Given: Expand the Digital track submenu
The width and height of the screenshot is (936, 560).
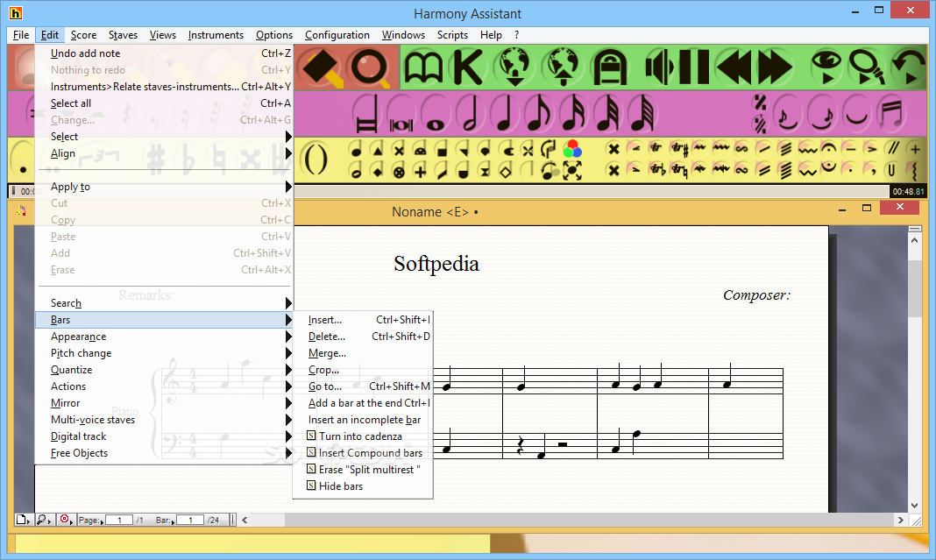Looking at the screenshot, I should [164, 437].
